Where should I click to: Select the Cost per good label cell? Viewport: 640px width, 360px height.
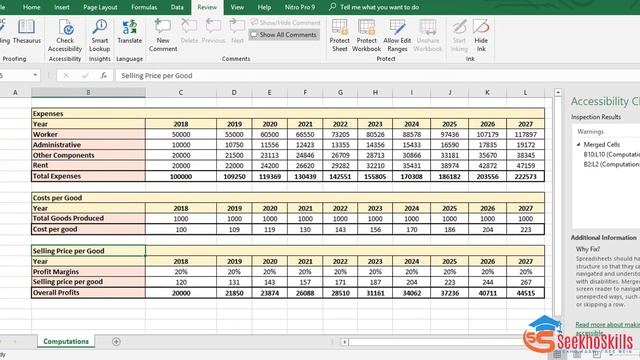tap(88, 229)
